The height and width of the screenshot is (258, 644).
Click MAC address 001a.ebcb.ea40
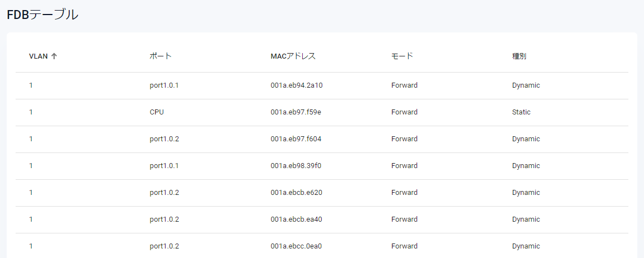[297, 219]
